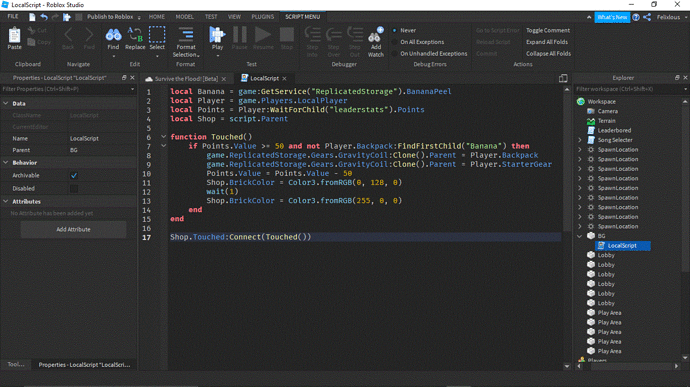Click the Paste clipboard icon
This screenshot has width=690, height=387.
click(15, 35)
